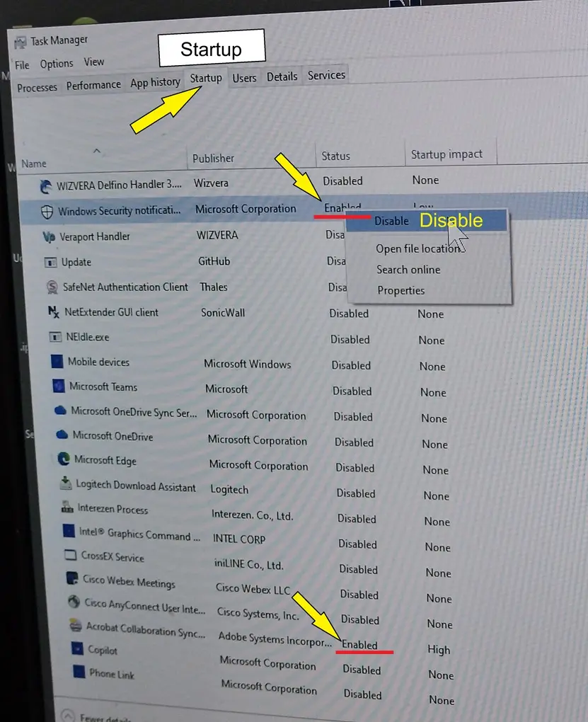588x722 pixels.
Task: Sort by the Startup impact column header
Action: pyautogui.click(x=446, y=154)
